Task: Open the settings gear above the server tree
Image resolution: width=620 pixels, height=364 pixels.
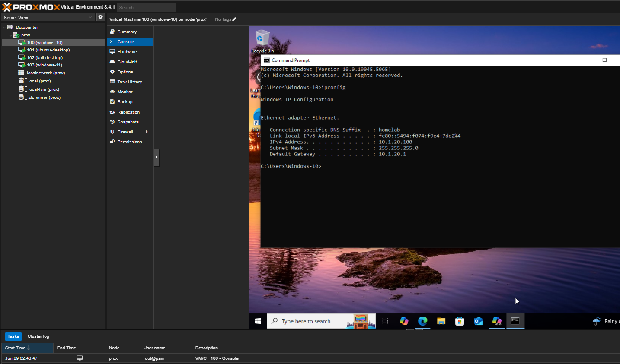Action: click(100, 17)
